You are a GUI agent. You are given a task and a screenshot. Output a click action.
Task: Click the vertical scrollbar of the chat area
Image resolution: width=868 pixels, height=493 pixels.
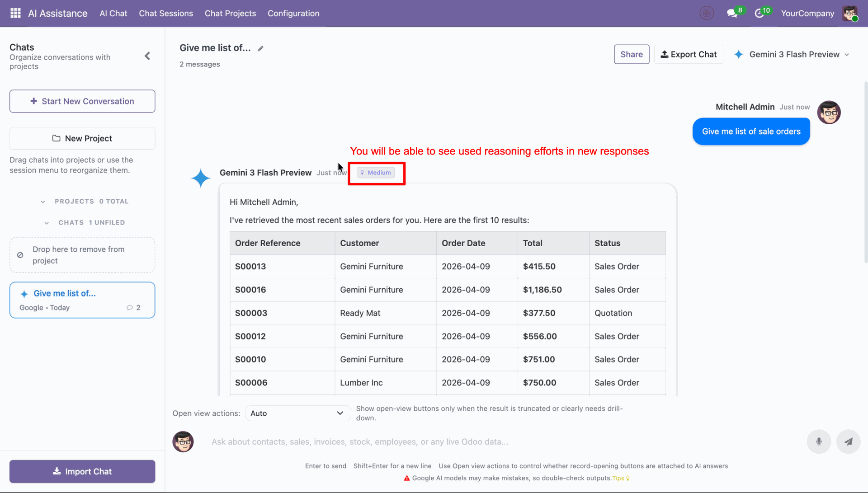[866, 172]
